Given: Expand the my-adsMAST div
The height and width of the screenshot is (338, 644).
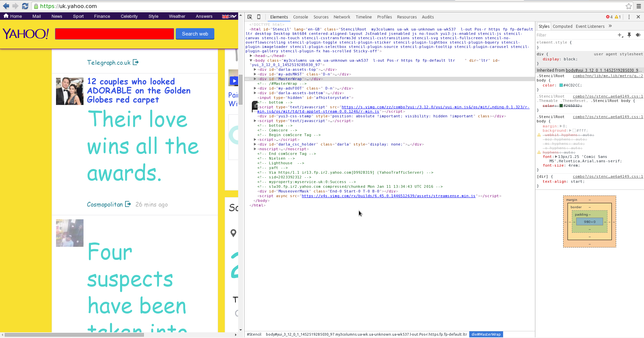Looking at the screenshot, I should coord(255,74).
